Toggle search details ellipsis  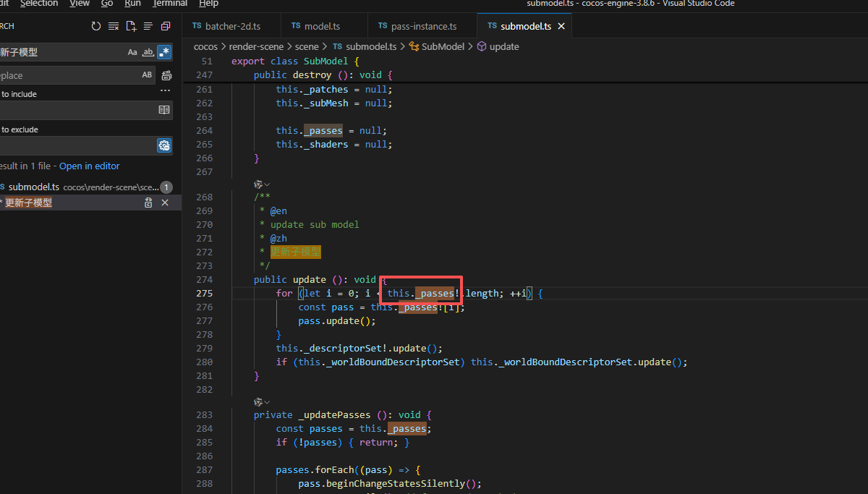165,91
